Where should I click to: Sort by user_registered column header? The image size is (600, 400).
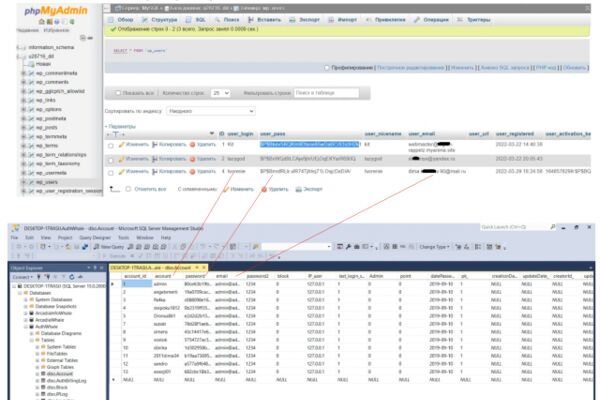pos(515,134)
